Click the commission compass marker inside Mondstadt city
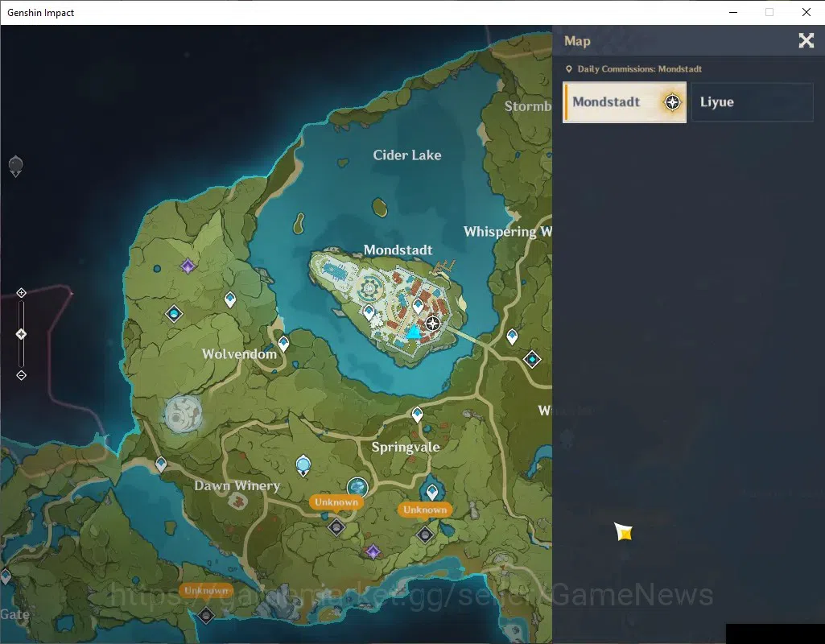 [x=432, y=323]
